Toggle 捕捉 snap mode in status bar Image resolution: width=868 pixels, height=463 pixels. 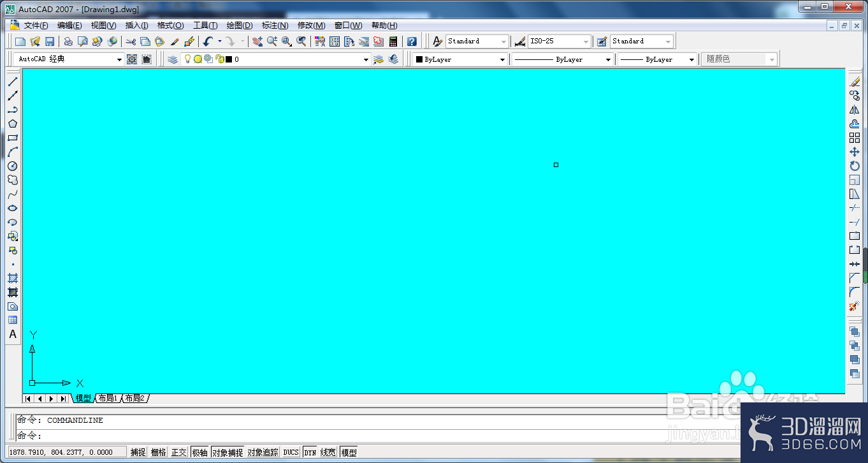point(138,452)
